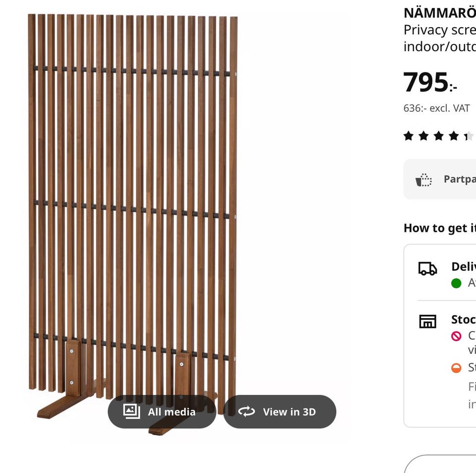Click the red not-available stock icon
This screenshot has width=476, height=473.
pos(456,336)
